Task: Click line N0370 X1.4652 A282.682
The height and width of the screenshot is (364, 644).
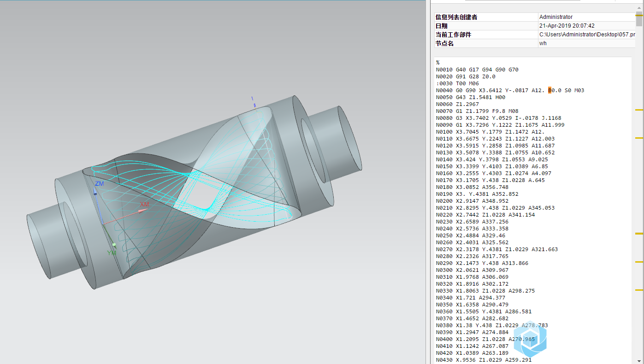Action: tap(473, 318)
